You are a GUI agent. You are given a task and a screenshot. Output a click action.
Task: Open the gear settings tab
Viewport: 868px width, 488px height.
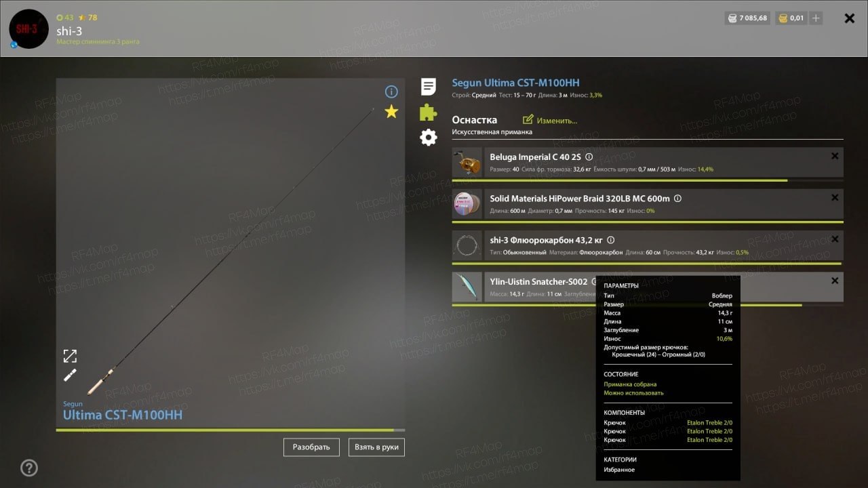(429, 138)
